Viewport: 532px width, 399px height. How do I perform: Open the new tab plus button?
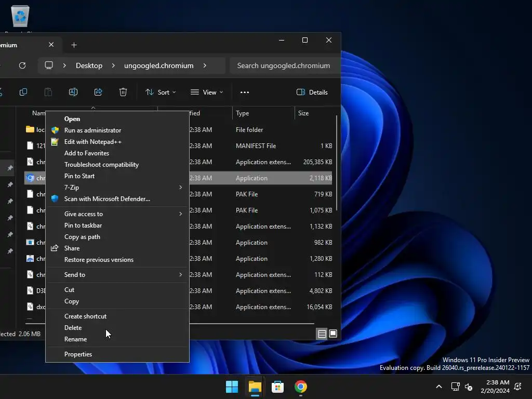coord(74,45)
